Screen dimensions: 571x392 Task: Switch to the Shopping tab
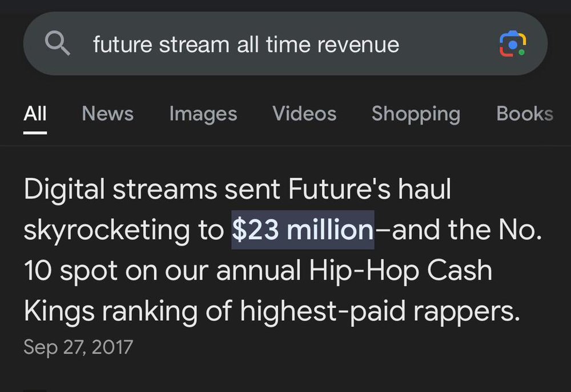point(416,114)
